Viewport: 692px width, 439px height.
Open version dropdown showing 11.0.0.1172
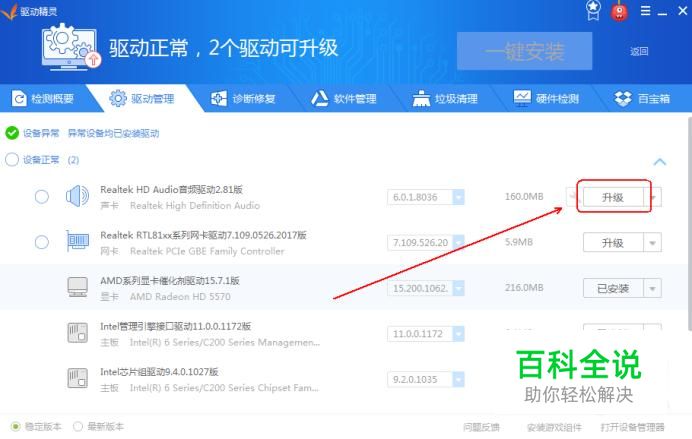pyautogui.click(x=459, y=334)
